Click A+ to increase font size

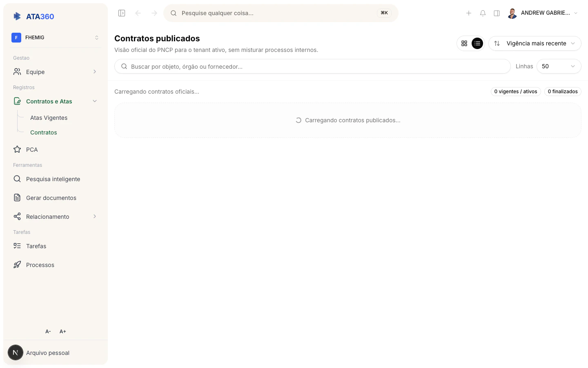coord(62,331)
